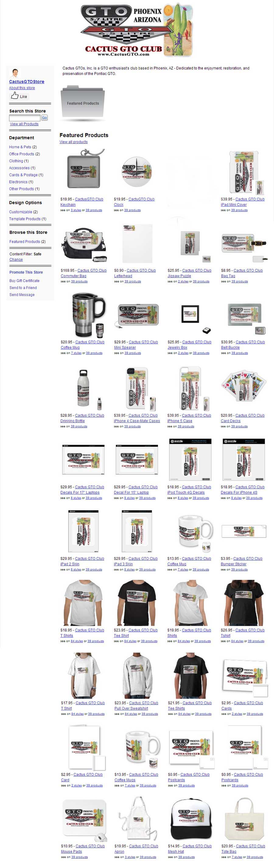
Task: Click the store search text field
Action: pyautogui.click(x=25, y=118)
